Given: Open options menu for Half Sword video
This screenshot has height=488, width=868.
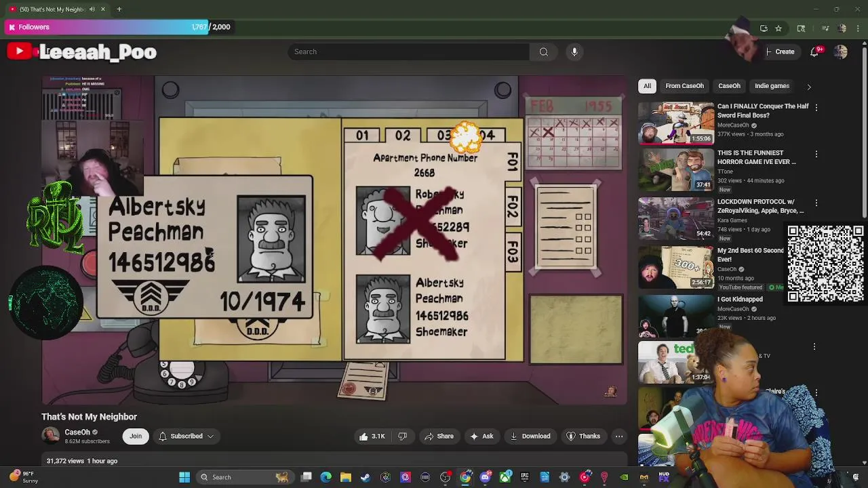Looking at the screenshot, I should point(816,108).
